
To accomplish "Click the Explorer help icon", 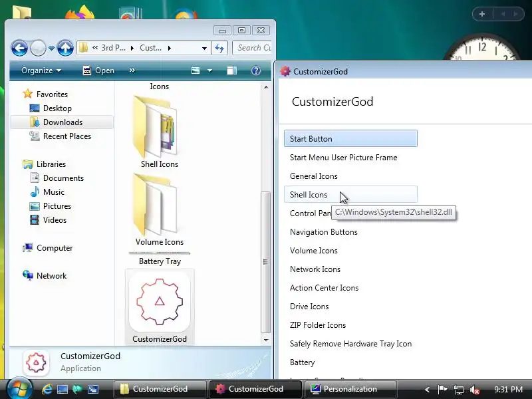I will tap(256, 70).
